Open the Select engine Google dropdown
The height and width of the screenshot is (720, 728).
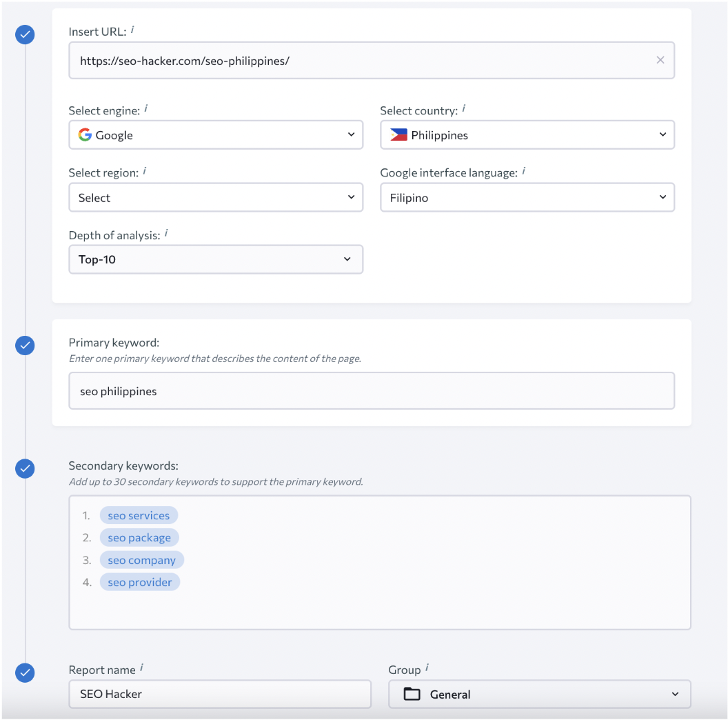coord(216,135)
